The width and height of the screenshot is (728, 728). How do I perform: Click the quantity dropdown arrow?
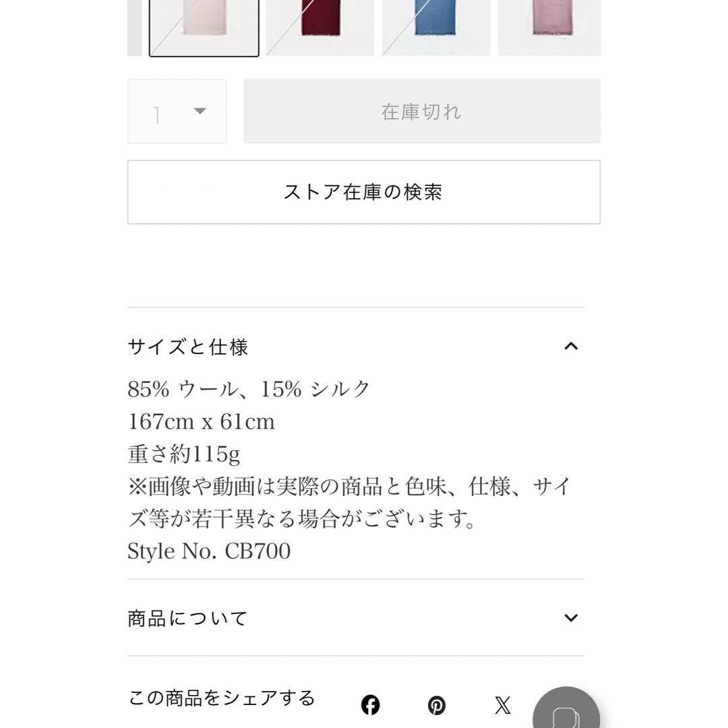(200, 111)
